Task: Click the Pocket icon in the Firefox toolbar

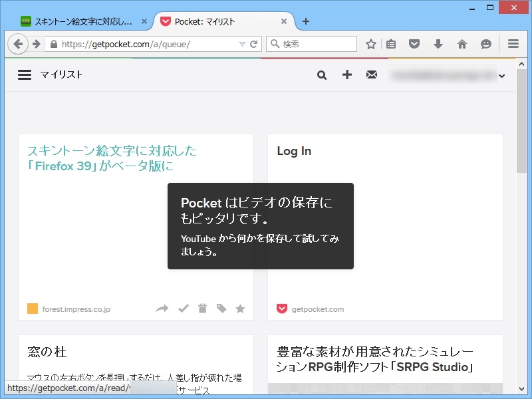Action: (x=414, y=44)
